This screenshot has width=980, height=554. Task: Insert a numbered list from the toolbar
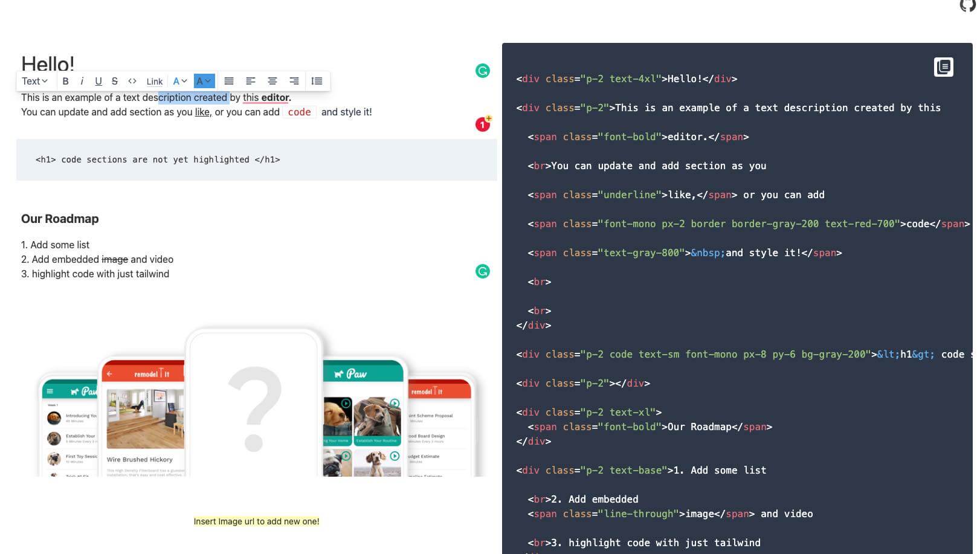point(317,81)
